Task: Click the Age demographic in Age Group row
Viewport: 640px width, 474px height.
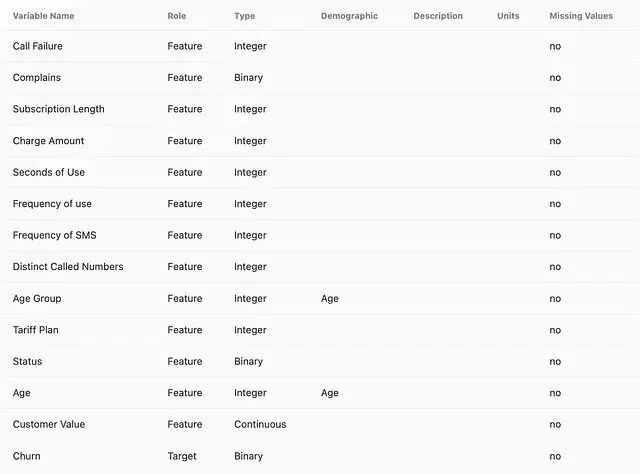Action: (330, 299)
